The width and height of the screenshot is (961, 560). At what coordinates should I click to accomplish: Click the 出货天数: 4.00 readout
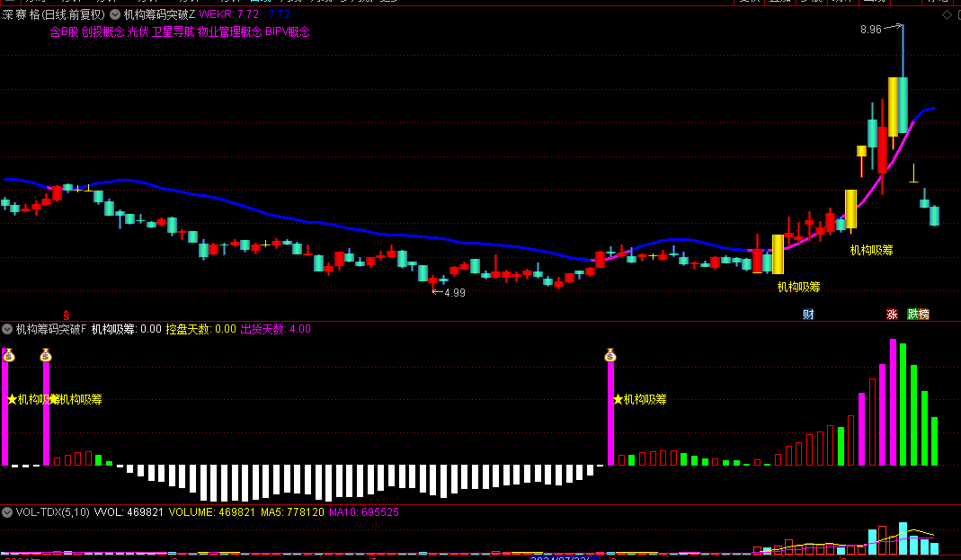point(275,329)
